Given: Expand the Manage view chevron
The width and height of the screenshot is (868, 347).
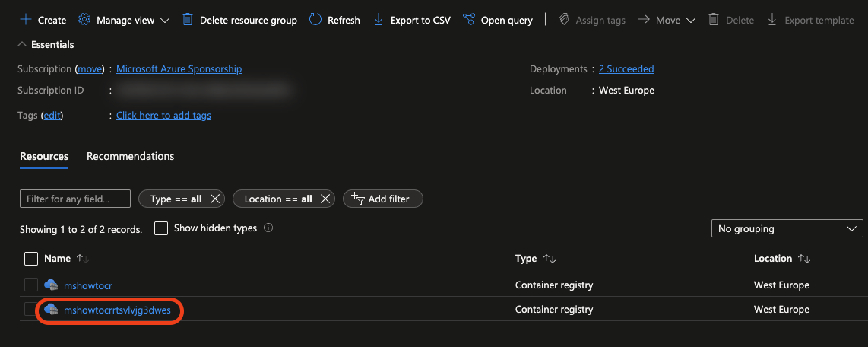Looking at the screenshot, I should [x=164, y=21].
